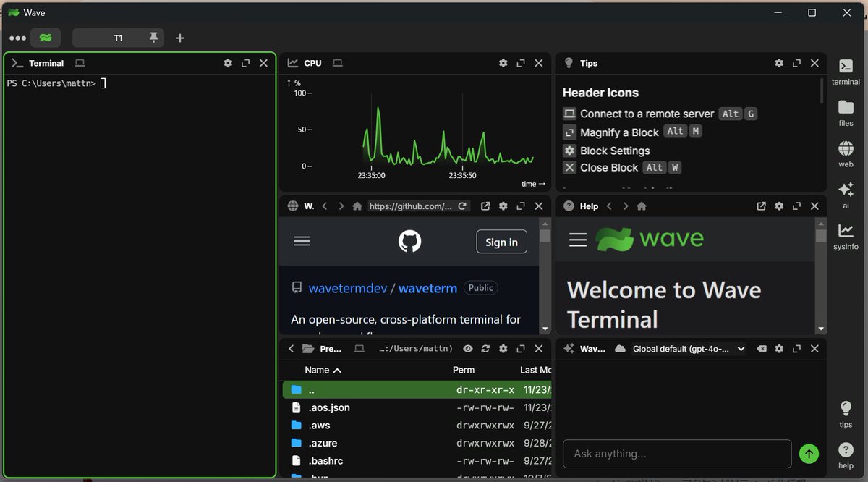This screenshot has height=482, width=868.
Task: Reload the GitHub web page
Action: pos(463,206)
